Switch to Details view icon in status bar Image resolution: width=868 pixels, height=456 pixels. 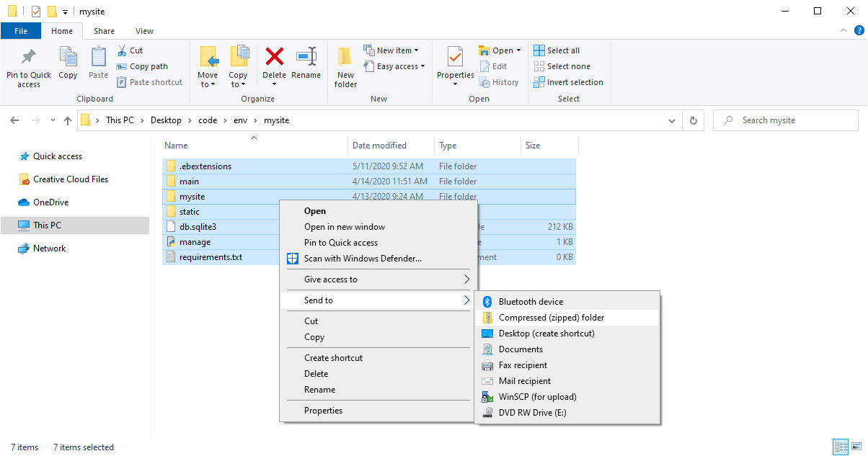(x=841, y=447)
